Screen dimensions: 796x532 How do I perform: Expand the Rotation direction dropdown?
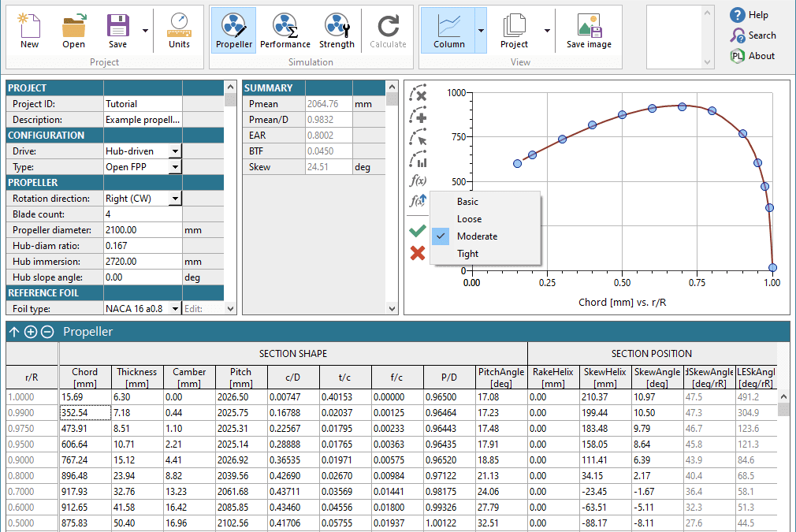tap(175, 199)
